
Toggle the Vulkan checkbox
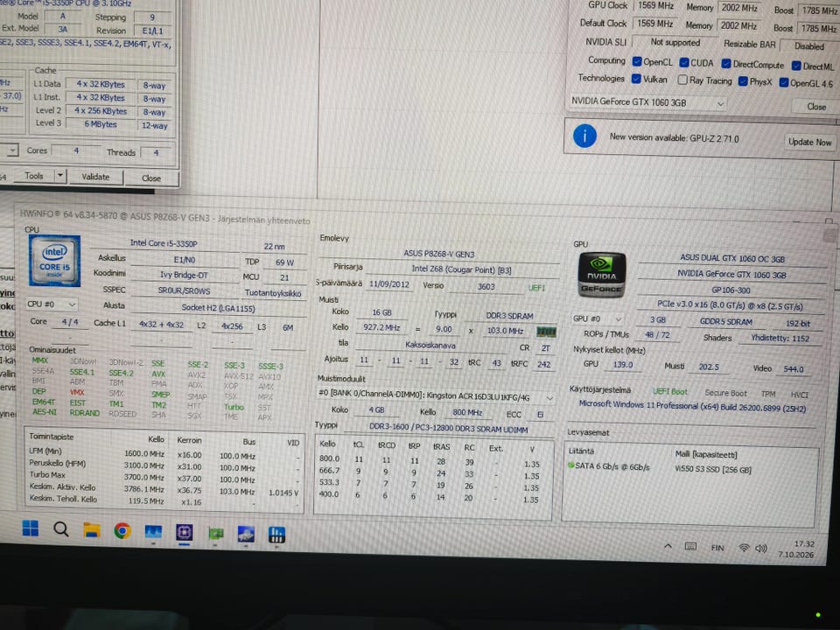(636, 79)
